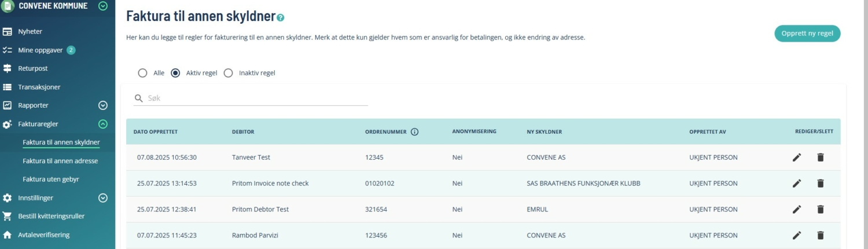The width and height of the screenshot is (868, 249).
Task: Click the pencil edit icon for Tanveer Test
Action: [x=797, y=158]
